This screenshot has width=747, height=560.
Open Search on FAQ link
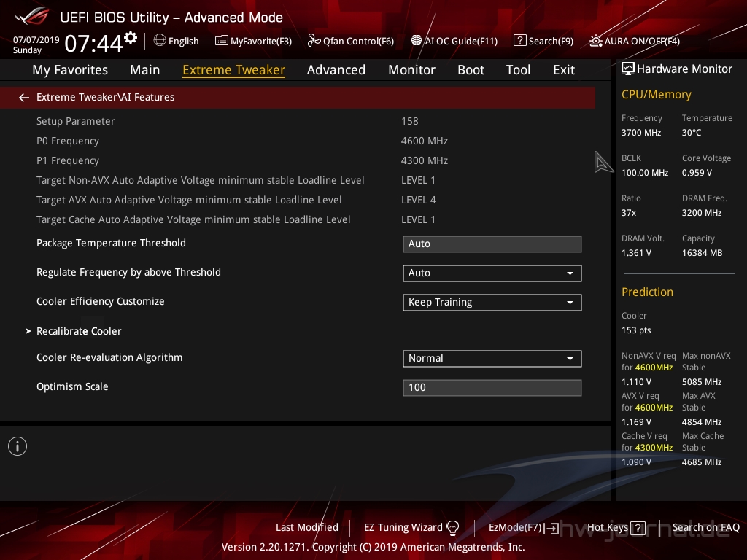pos(706,528)
